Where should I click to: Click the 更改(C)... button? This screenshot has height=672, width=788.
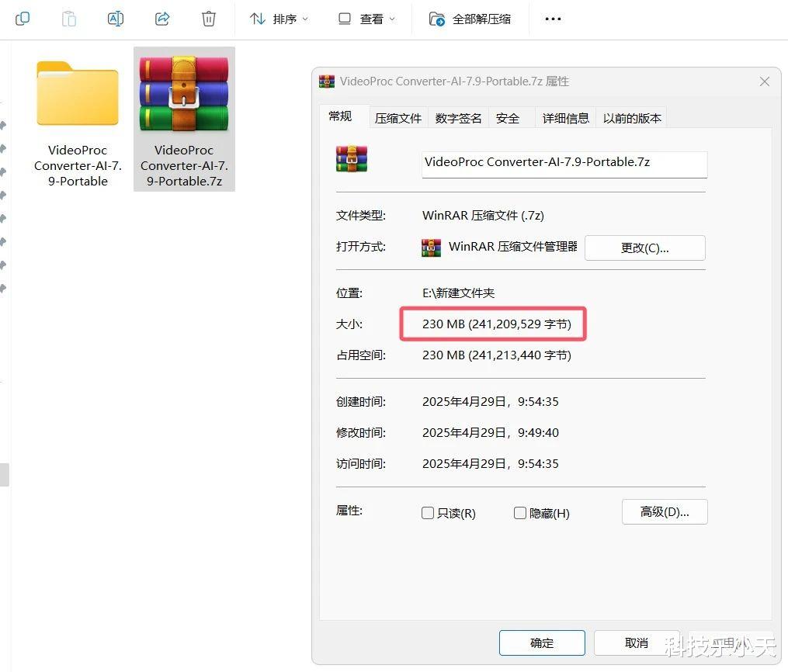point(645,248)
